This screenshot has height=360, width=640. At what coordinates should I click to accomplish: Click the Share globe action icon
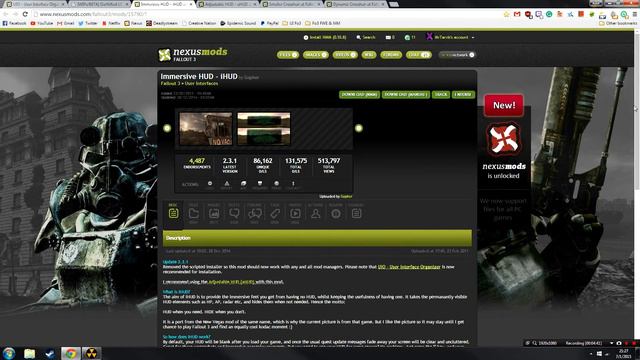click(276, 184)
